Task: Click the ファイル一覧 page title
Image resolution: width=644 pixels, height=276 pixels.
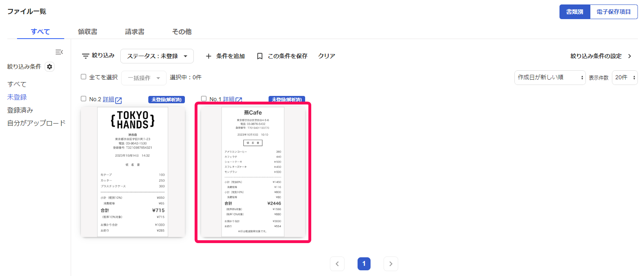Action: click(27, 11)
